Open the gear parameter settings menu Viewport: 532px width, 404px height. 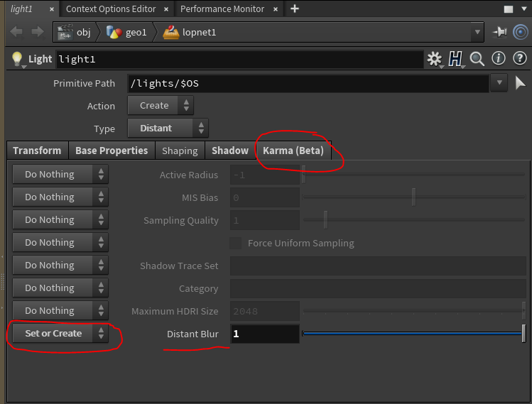click(x=434, y=59)
